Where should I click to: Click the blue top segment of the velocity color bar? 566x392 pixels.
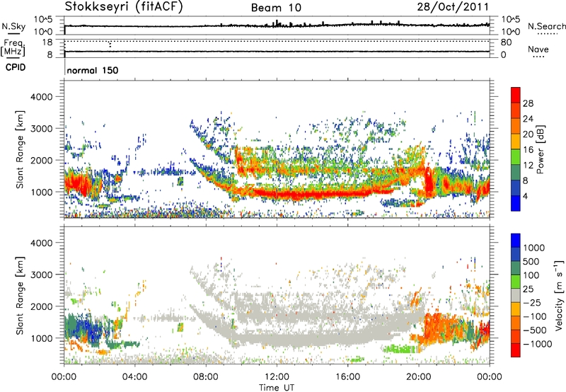[x=516, y=241]
